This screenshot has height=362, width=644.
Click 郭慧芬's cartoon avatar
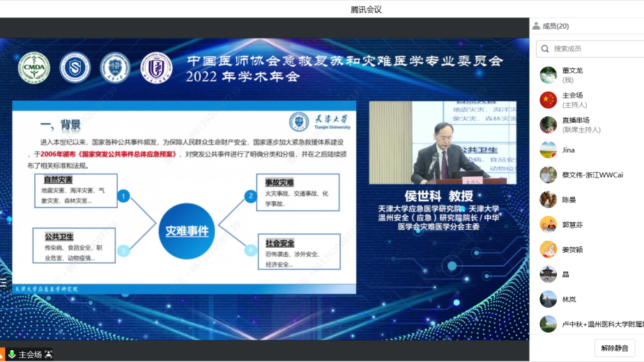point(548,224)
